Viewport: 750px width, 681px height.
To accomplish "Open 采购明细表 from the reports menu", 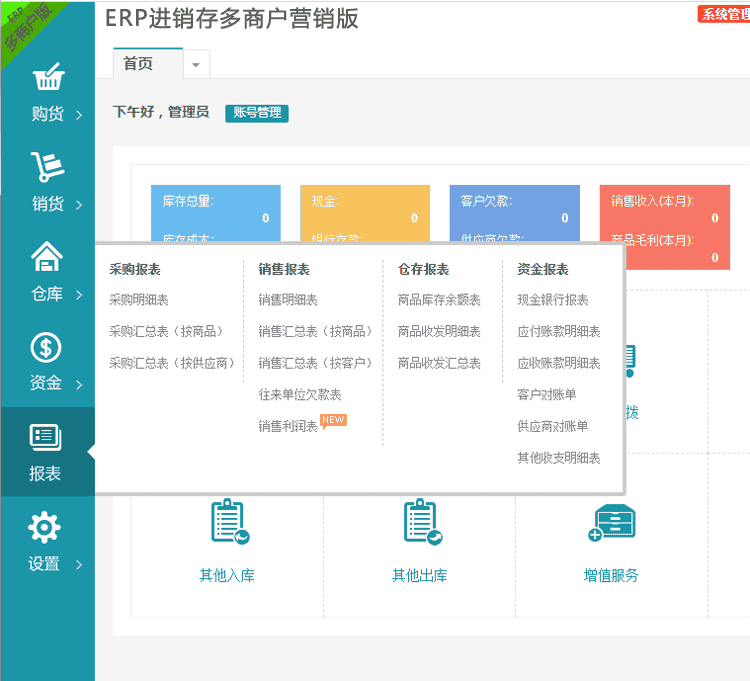I will (x=139, y=300).
